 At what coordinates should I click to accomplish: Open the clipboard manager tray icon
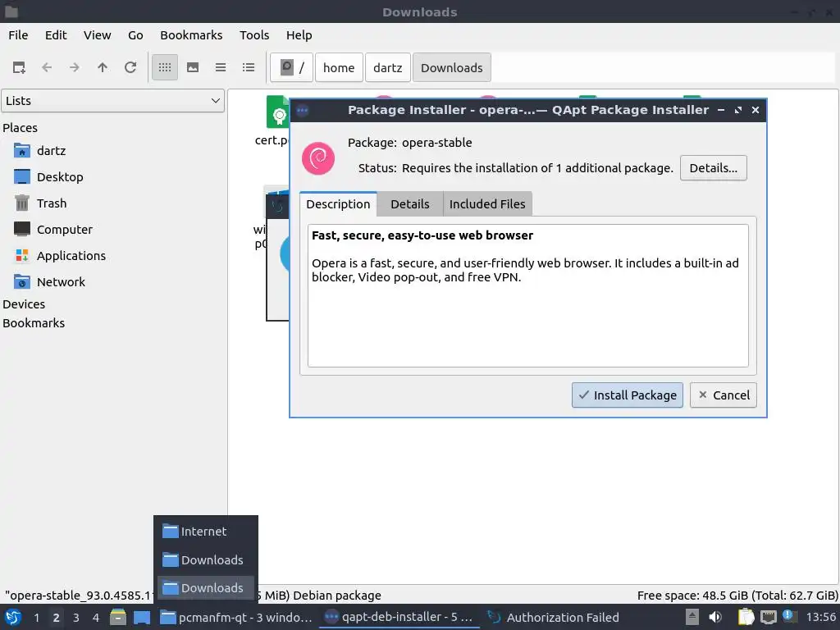[746, 617]
